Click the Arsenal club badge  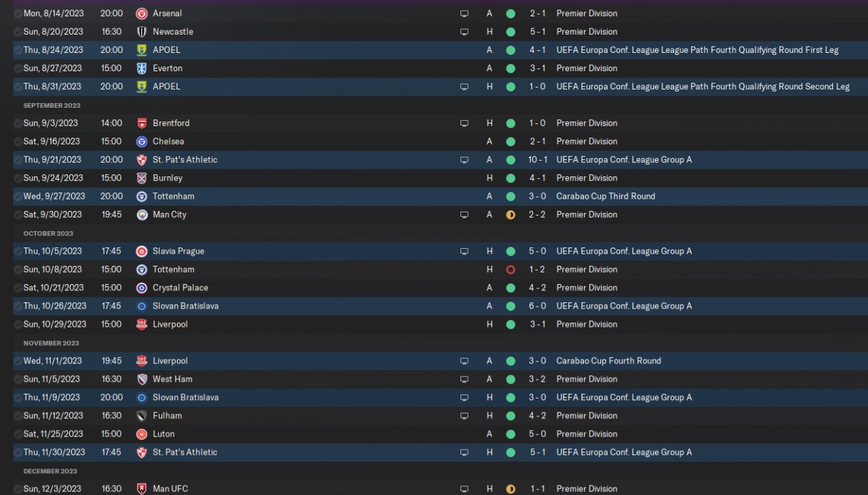point(142,14)
